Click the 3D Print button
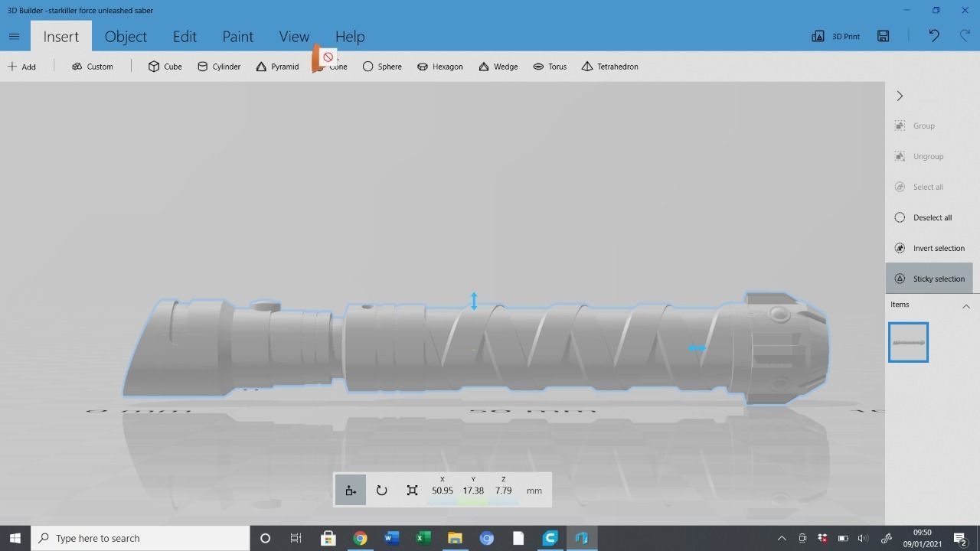Image resolution: width=980 pixels, height=551 pixels. [835, 36]
